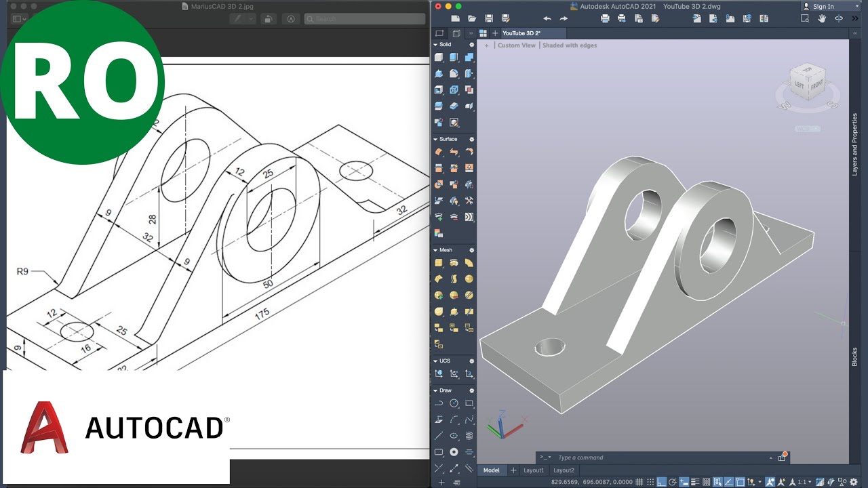Click the New drawing icon in AutoCAD toolbar
This screenshot has width=868, height=488.
click(x=456, y=18)
